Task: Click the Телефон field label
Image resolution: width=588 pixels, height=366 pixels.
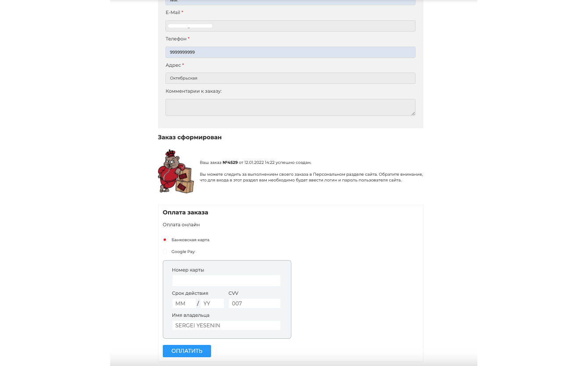Action: coord(176,39)
